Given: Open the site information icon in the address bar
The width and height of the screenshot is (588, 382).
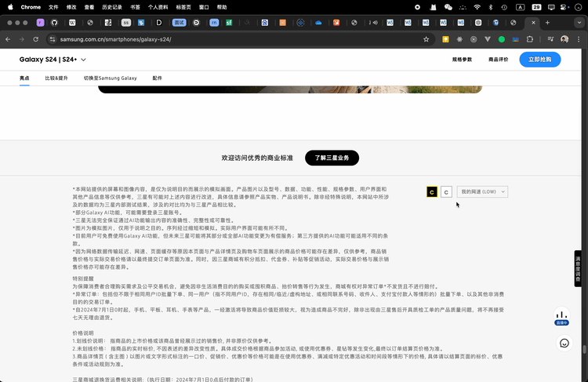Looking at the screenshot, I should coord(53,39).
